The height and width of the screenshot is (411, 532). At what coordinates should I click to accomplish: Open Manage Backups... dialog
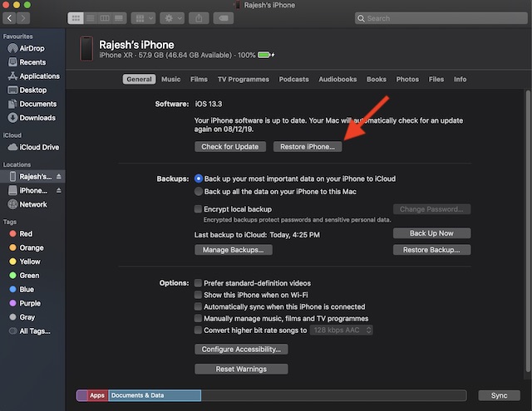tap(233, 250)
